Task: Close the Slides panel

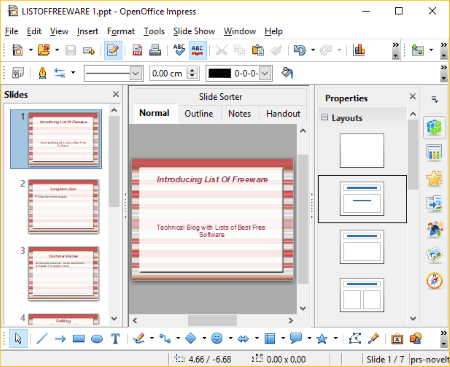Action: click(x=116, y=94)
